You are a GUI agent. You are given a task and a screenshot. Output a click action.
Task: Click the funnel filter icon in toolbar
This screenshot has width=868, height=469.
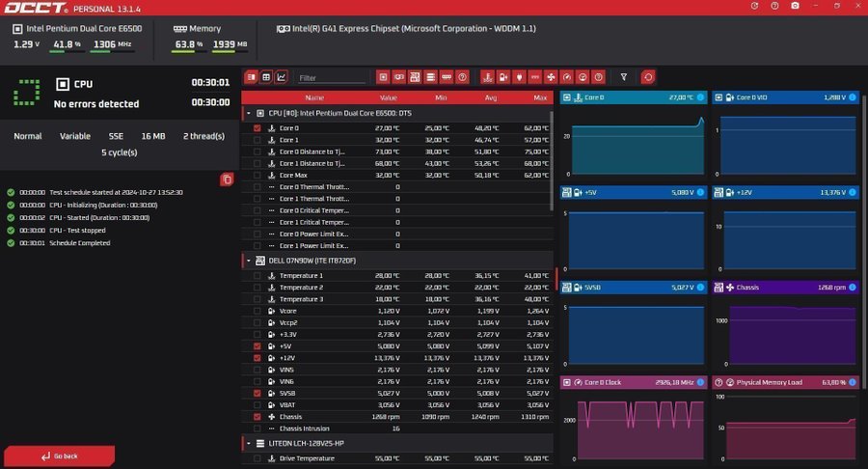624,77
